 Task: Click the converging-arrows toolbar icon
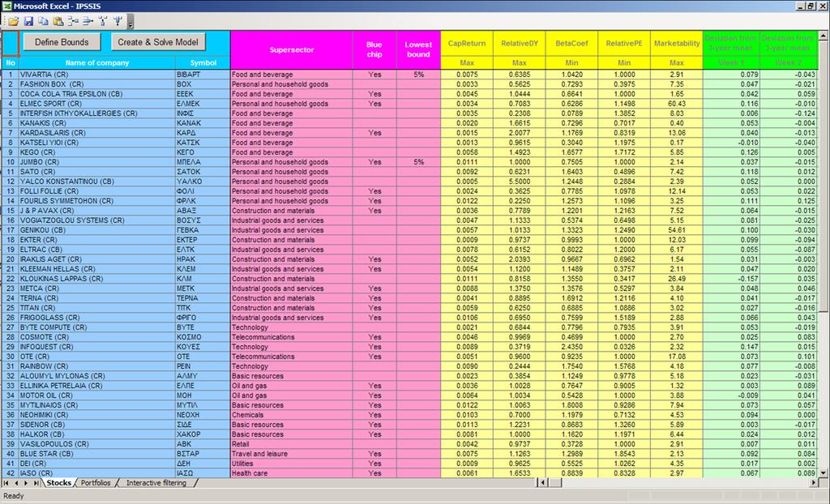pos(88,21)
